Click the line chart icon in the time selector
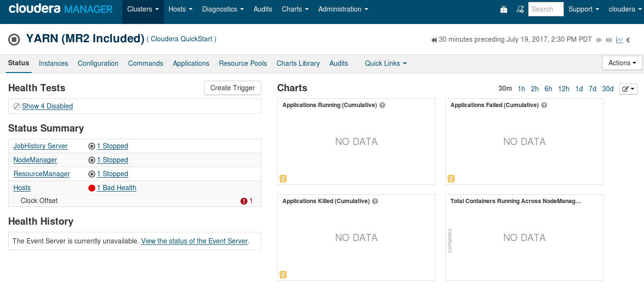 [x=620, y=40]
